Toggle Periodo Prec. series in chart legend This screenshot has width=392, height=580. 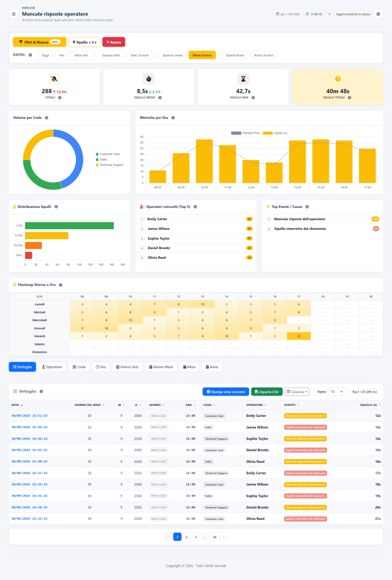[x=246, y=133]
